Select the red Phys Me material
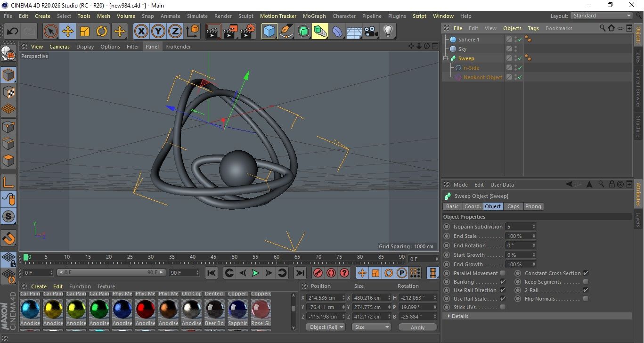644x343 pixels. point(145,309)
